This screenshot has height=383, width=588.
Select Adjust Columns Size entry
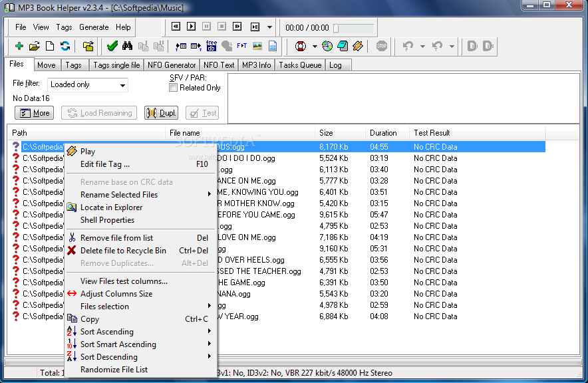tap(140, 294)
